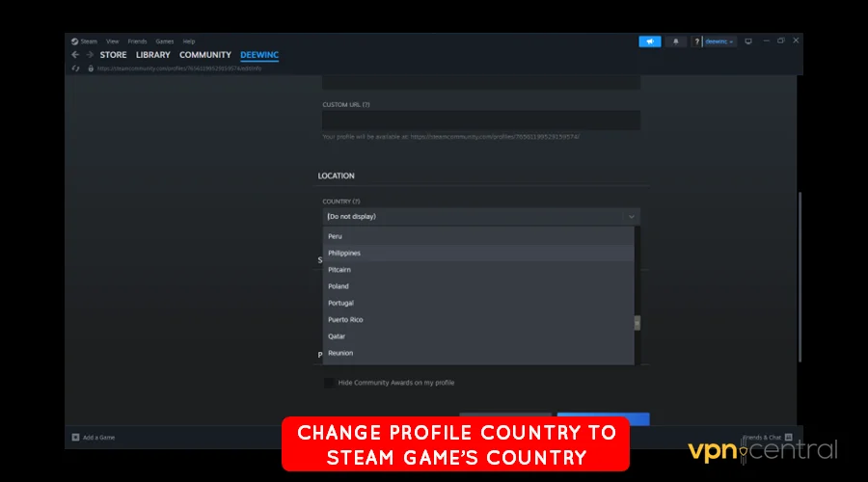Click the Custom URL input field
Viewport: 868px width, 482px height.
[x=480, y=120]
